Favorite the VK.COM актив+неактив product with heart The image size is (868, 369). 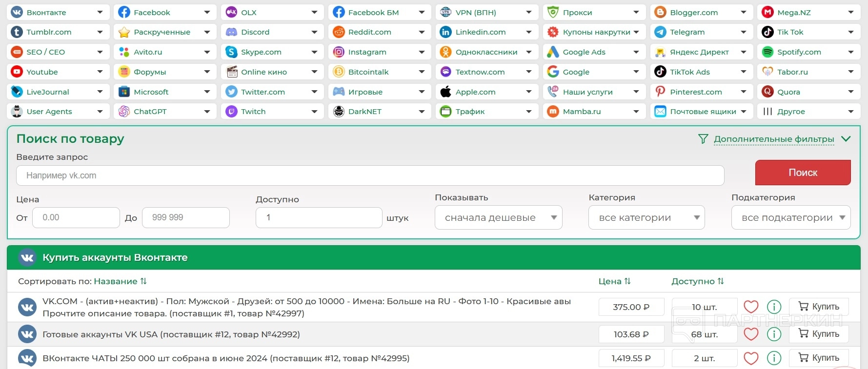pos(751,307)
